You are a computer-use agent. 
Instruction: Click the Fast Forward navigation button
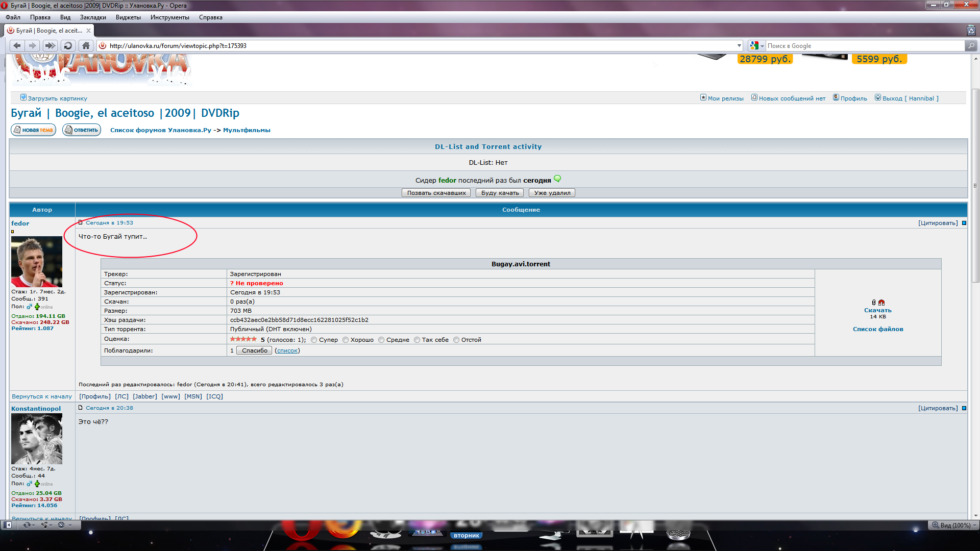click(50, 45)
